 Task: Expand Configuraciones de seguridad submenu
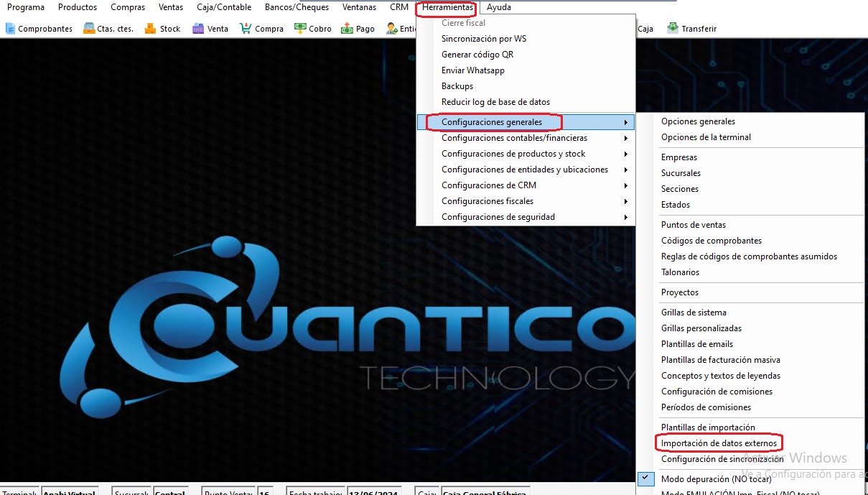[498, 217]
